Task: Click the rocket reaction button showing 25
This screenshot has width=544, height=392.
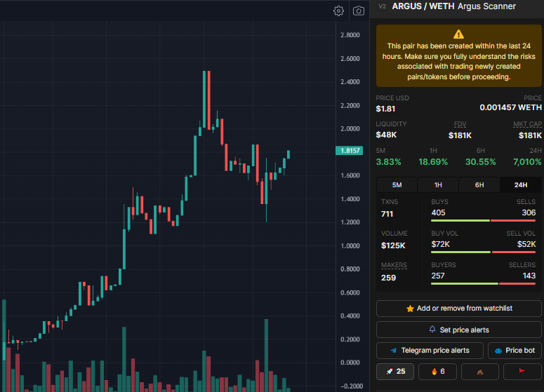Action: click(395, 372)
